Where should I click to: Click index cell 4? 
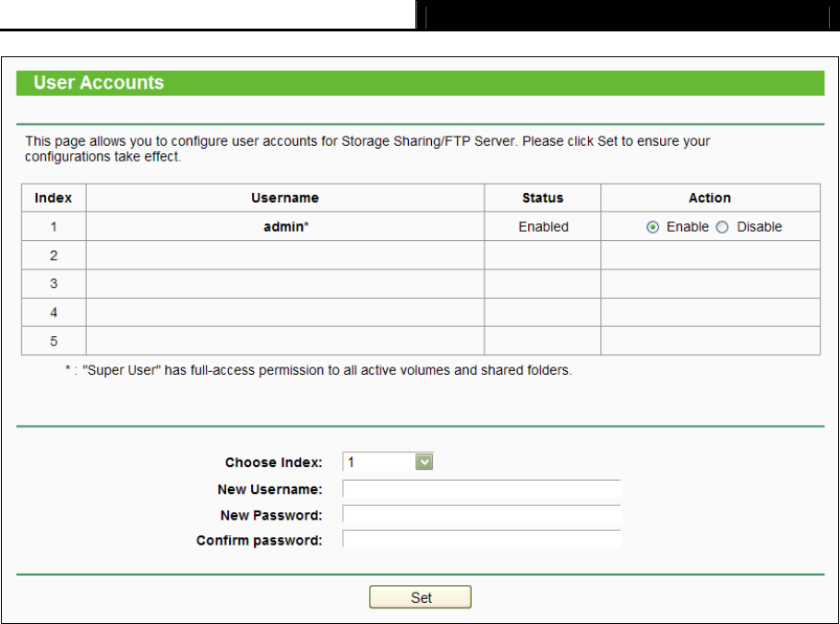[x=54, y=313]
